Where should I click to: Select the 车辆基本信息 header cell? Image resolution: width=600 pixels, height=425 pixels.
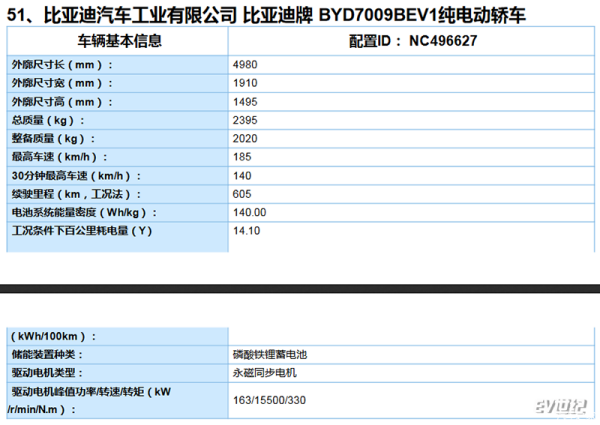pyautogui.click(x=119, y=42)
